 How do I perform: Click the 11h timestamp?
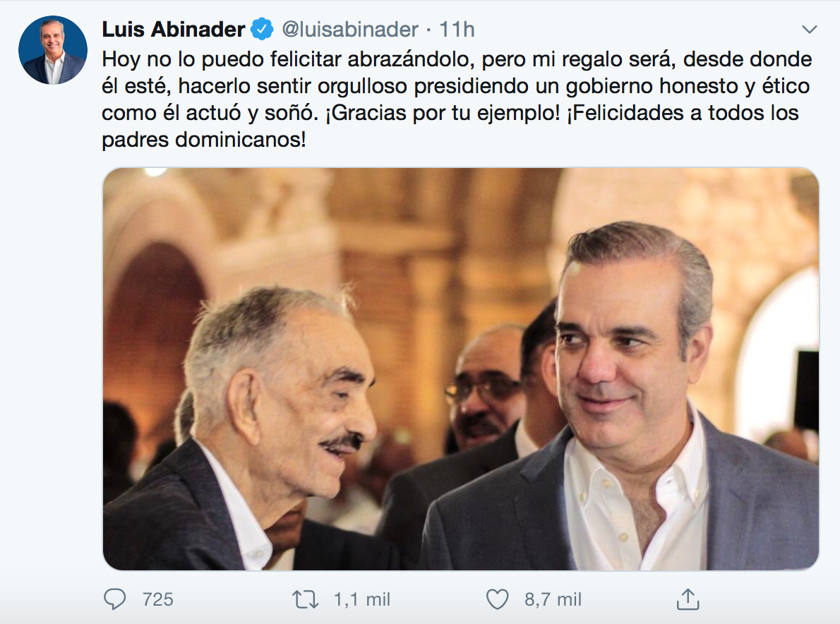click(x=457, y=30)
